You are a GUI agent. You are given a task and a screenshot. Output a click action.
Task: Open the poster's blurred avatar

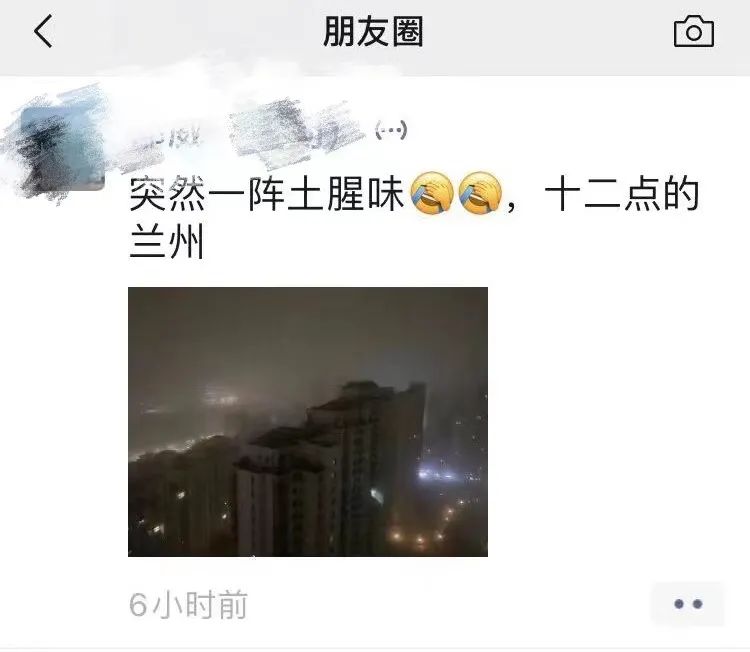coord(62,148)
